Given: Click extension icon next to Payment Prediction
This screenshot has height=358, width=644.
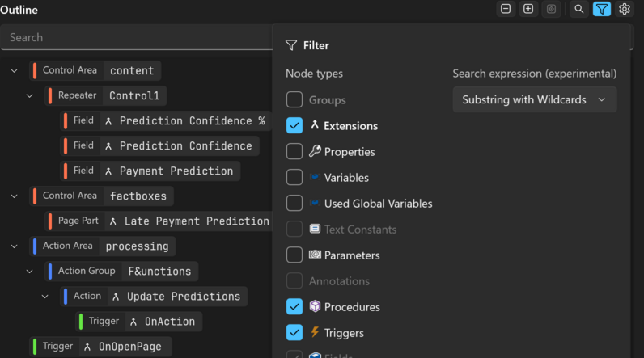Looking at the screenshot, I should [108, 171].
